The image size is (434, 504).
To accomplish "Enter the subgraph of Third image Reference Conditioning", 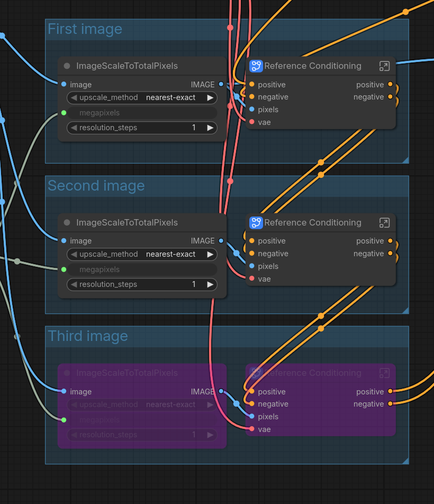I will [x=384, y=373].
